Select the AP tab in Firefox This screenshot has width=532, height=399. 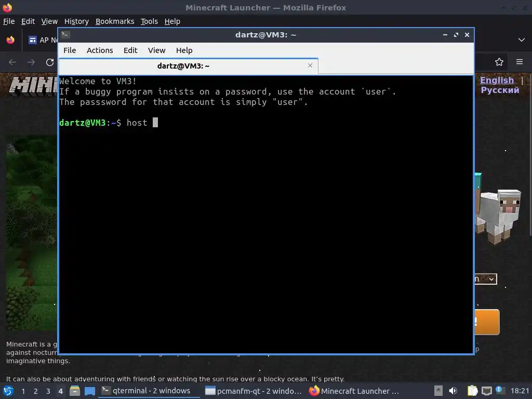coord(43,40)
